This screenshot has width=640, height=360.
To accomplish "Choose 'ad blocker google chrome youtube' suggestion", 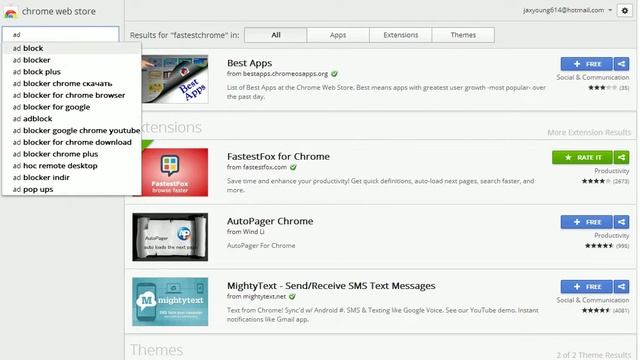I will [x=72, y=131].
